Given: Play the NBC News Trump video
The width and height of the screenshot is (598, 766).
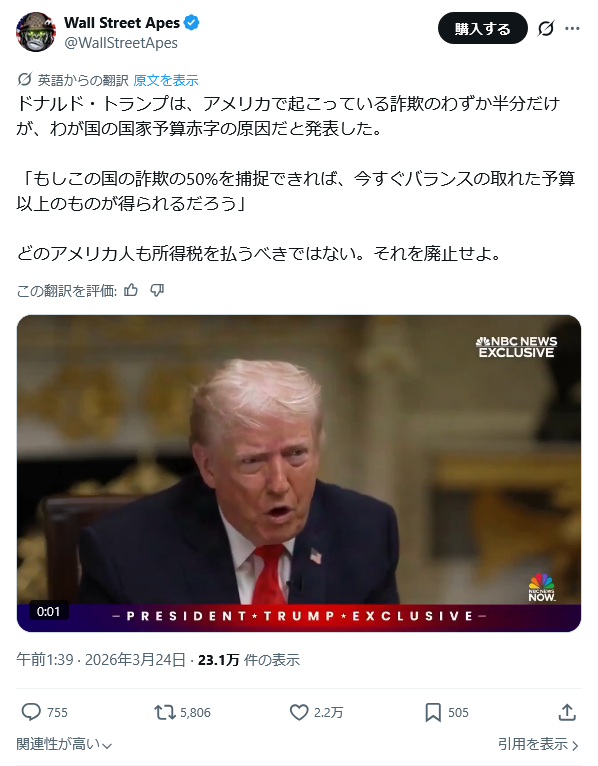Looking at the screenshot, I should [x=299, y=473].
